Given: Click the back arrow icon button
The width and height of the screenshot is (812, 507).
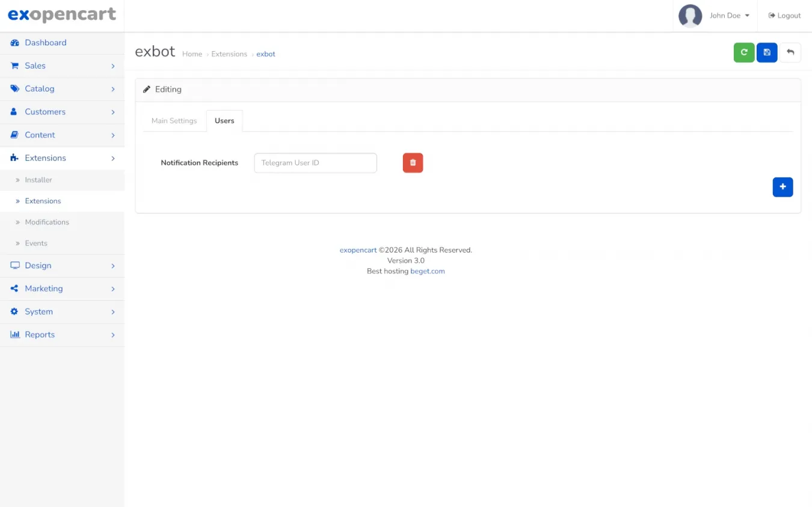Looking at the screenshot, I should click(x=790, y=53).
